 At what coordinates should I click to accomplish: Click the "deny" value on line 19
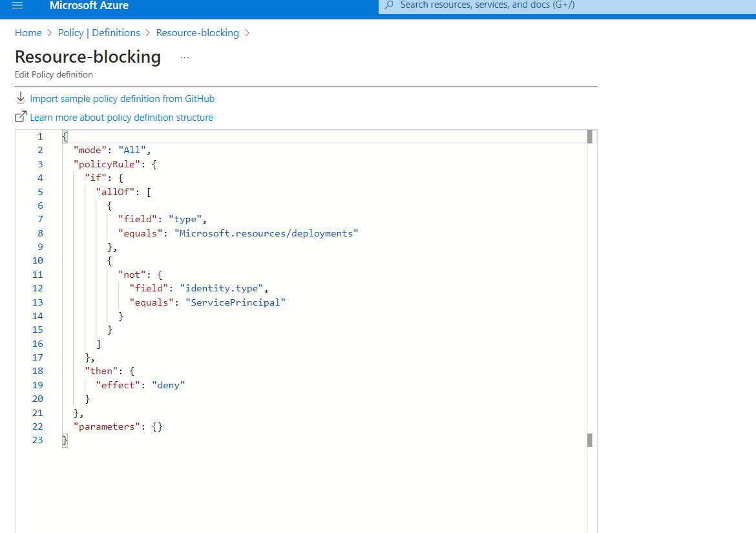point(168,385)
